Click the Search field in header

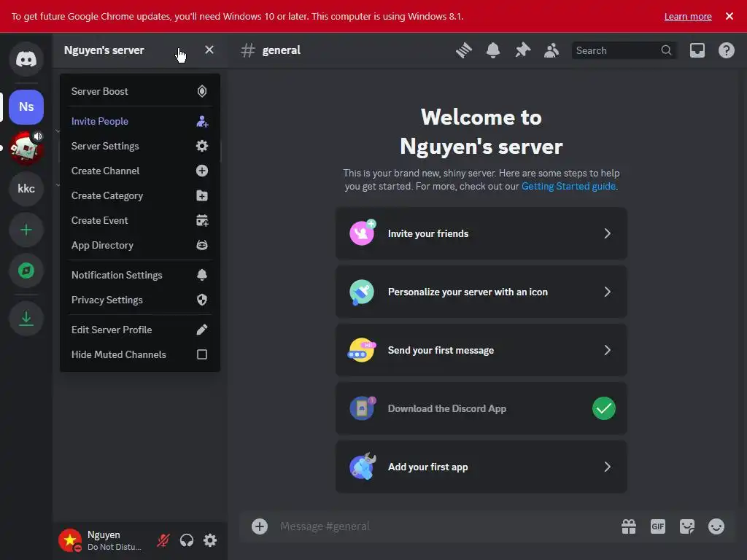click(623, 50)
